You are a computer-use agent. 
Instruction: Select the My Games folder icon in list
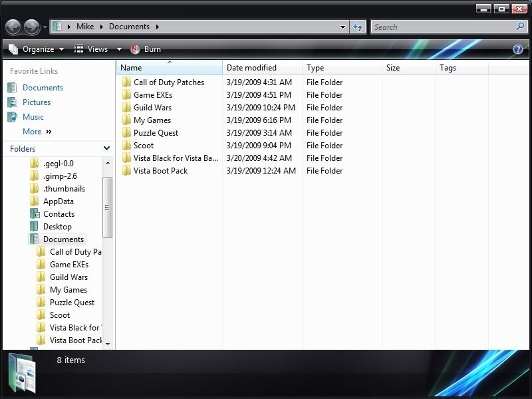(126, 120)
